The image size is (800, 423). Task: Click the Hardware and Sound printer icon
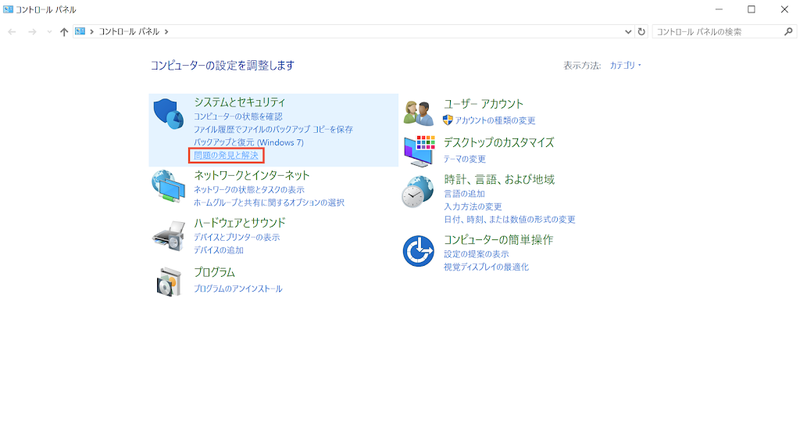click(x=168, y=235)
